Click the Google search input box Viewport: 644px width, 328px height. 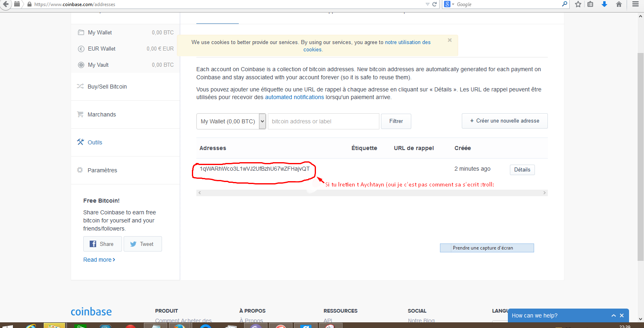(x=508, y=4)
